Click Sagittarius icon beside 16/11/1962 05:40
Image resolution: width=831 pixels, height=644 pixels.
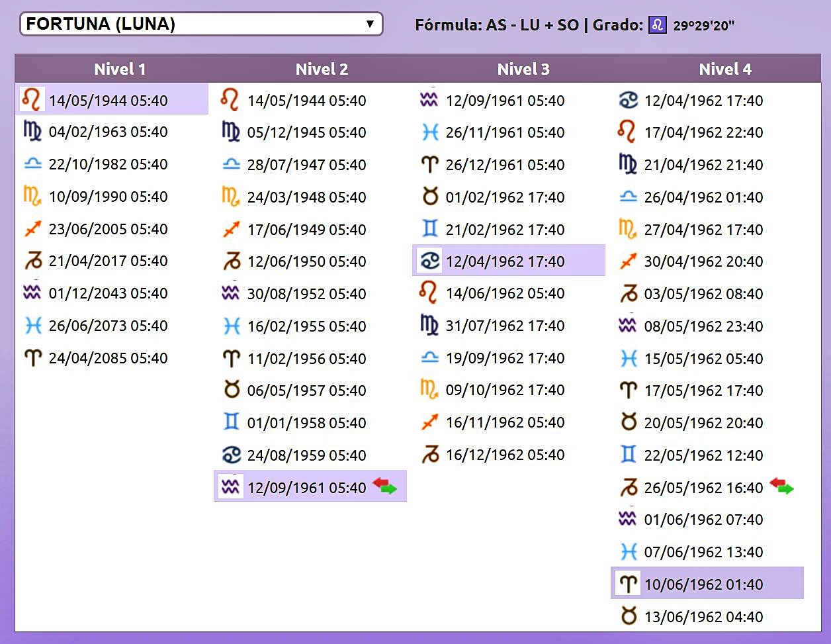tap(429, 422)
